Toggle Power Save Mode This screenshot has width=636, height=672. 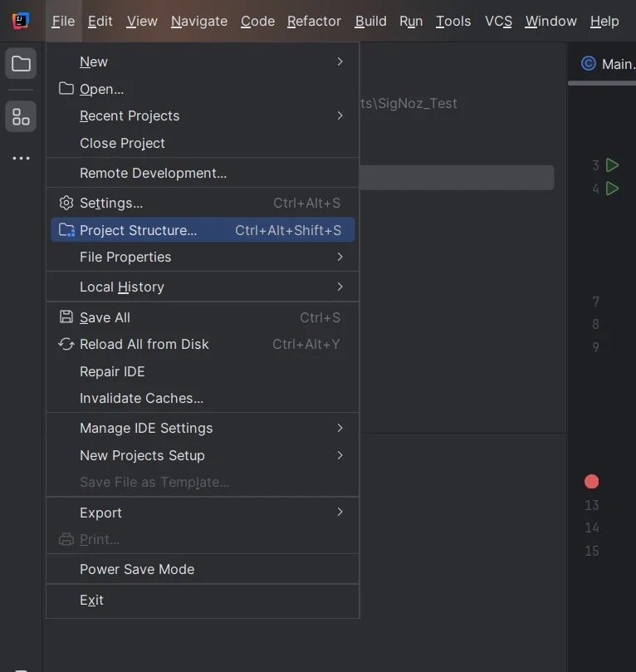pos(203,569)
